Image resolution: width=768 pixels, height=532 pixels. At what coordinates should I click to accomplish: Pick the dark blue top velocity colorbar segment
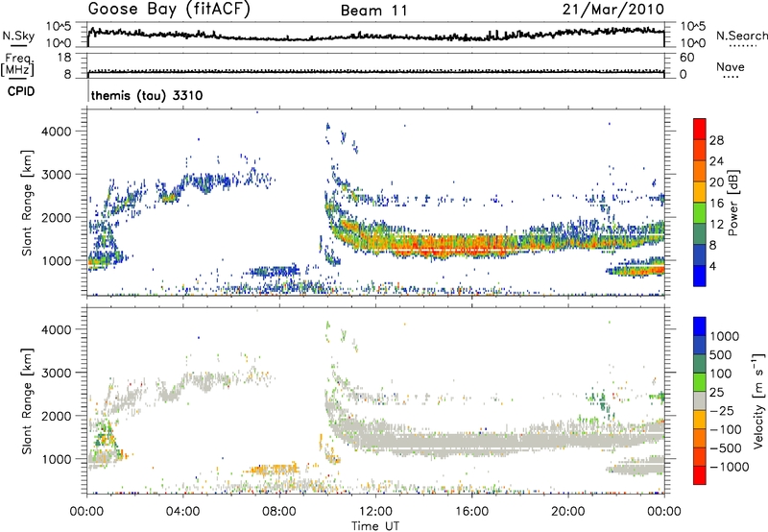[700, 326]
